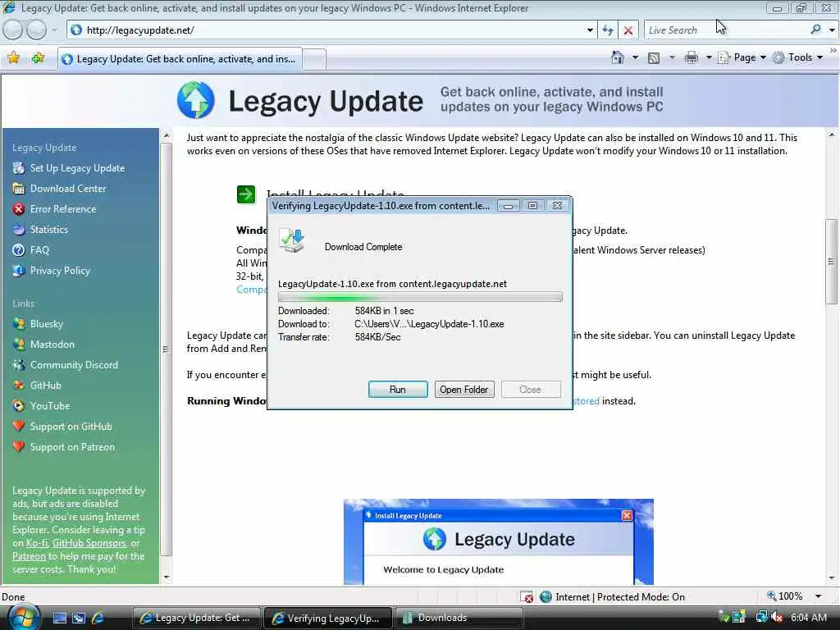Click Switch Between Windows quick launch icon

pyautogui.click(x=78, y=619)
